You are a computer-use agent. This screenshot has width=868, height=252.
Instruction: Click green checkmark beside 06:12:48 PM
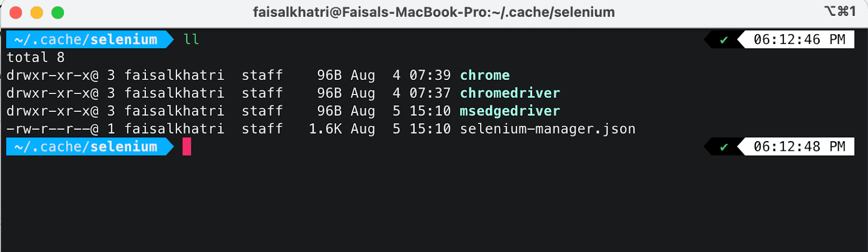[x=724, y=147]
